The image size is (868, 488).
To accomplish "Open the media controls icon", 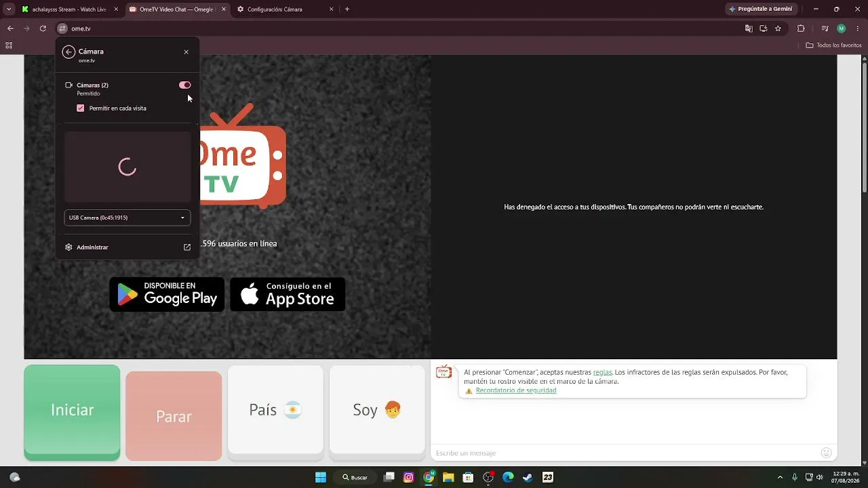I will tap(825, 28).
